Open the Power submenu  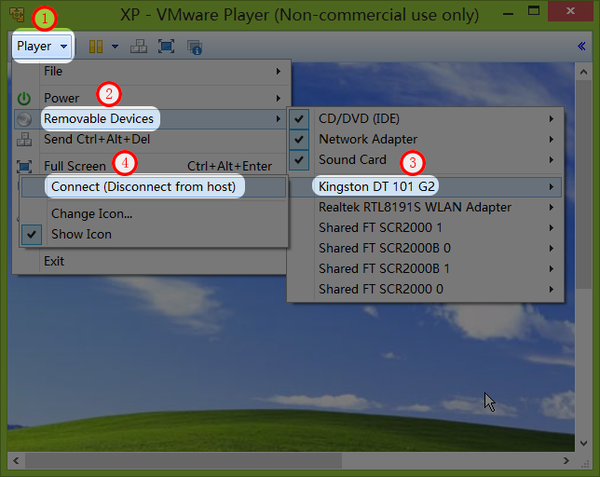(152, 98)
